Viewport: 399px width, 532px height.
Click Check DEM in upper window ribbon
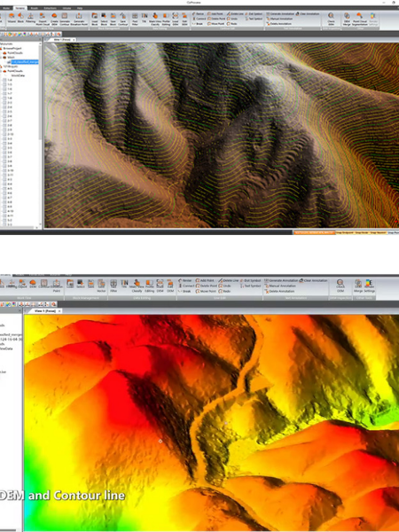(331, 19)
